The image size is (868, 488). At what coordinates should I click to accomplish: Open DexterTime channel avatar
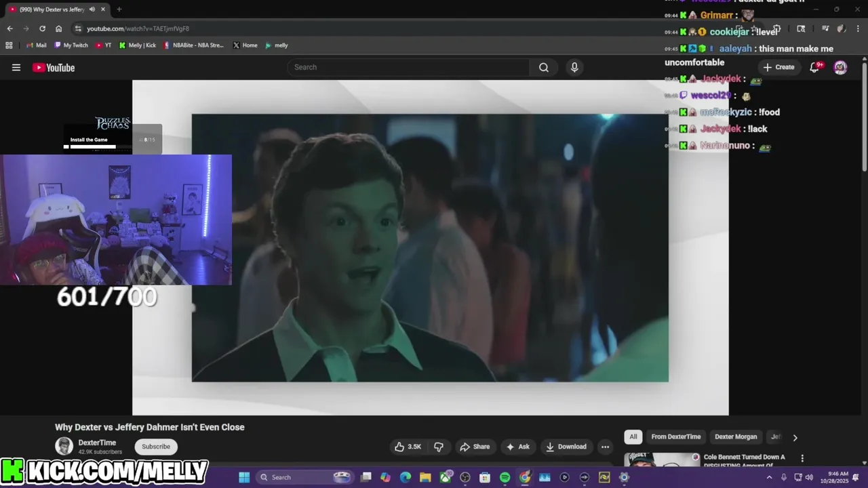click(x=64, y=446)
